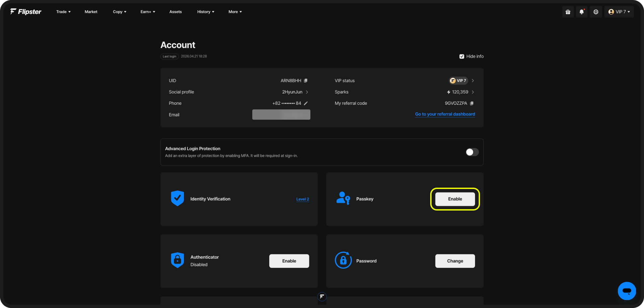Open the chat support bubble
This screenshot has height=308, width=644.
pyautogui.click(x=627, y=291)
